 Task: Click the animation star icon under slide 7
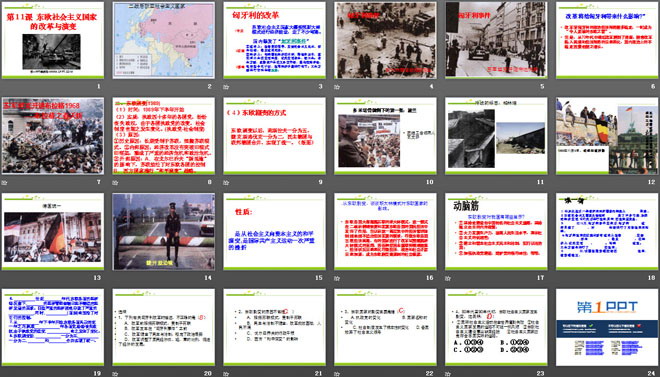[5, 183]
